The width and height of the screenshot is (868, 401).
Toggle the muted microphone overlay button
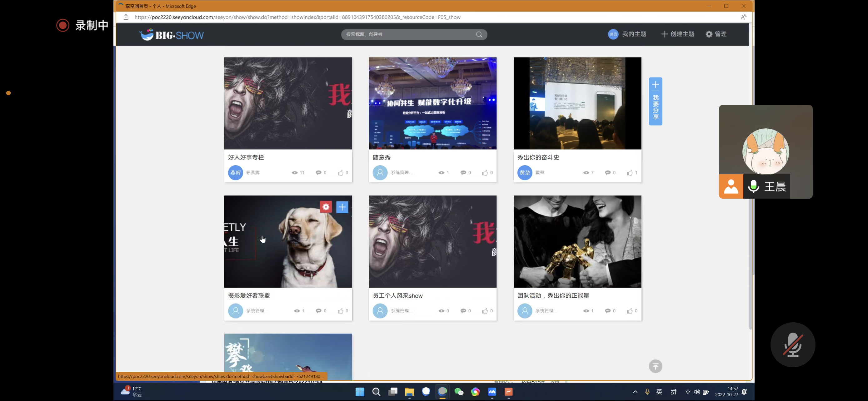792,345
